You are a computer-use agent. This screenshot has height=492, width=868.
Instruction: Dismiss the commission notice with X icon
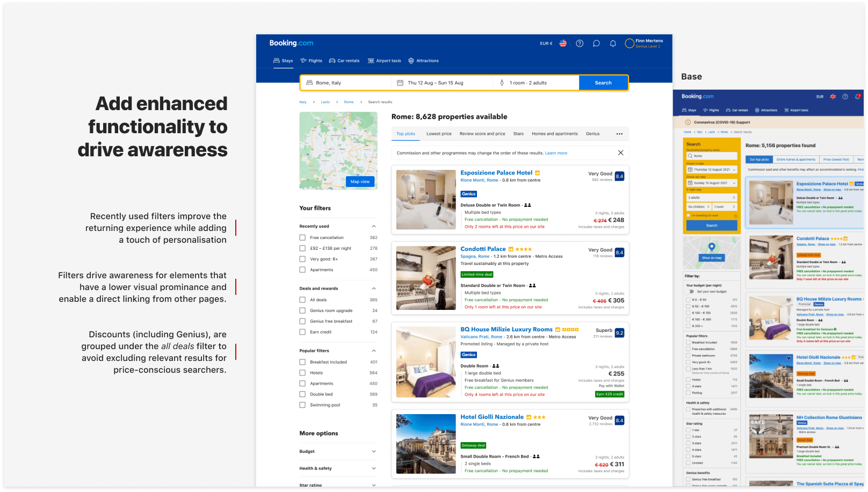pos(620,153)
